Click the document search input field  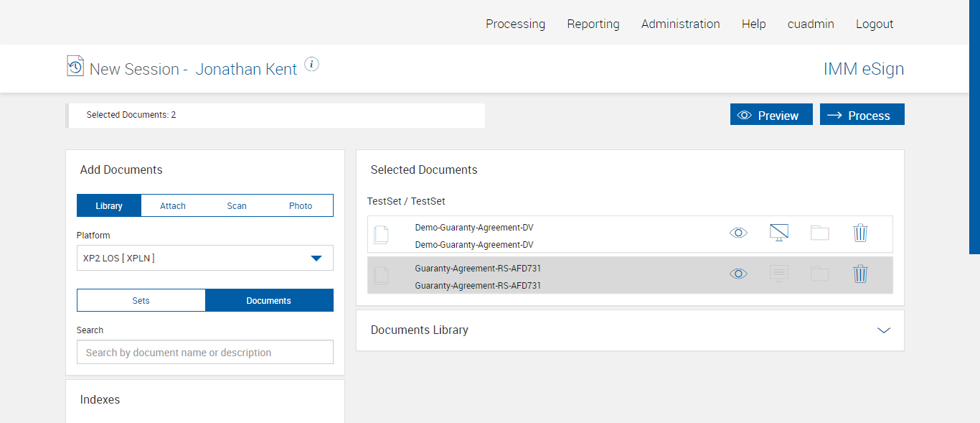point(205,353)
